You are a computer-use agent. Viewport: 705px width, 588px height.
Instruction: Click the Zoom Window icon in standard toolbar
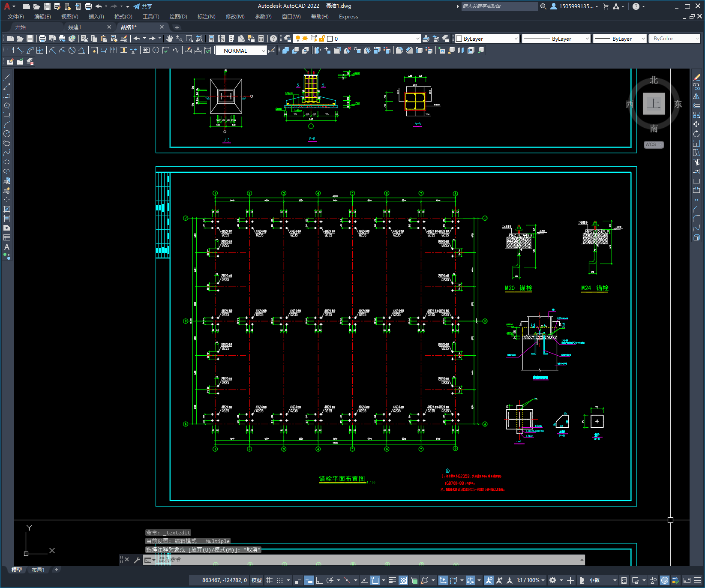(x=189, y=39)
